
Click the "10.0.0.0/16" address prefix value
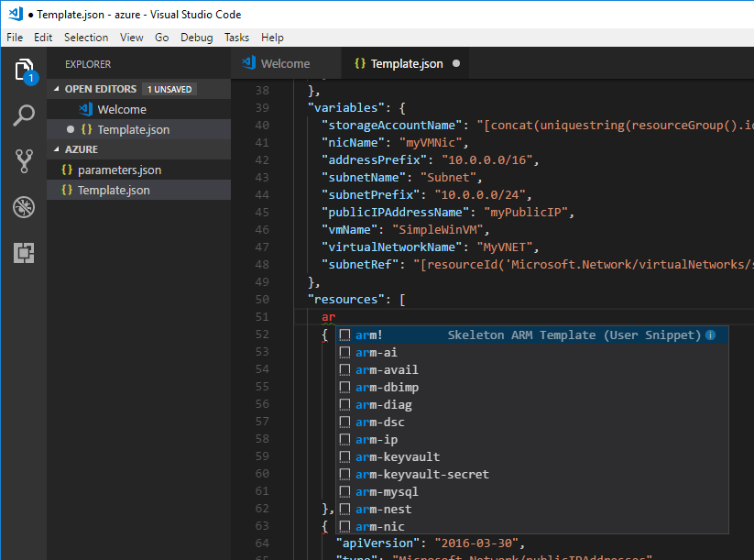[x=487, y=160]
